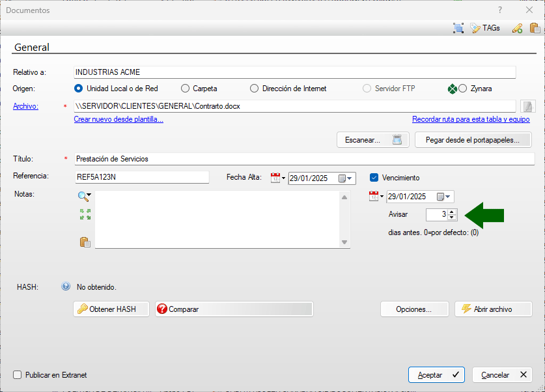This screenshot has height=392, width=545.
Task: Click the pencil edit icon in the top toolbar
Action: 518,28
